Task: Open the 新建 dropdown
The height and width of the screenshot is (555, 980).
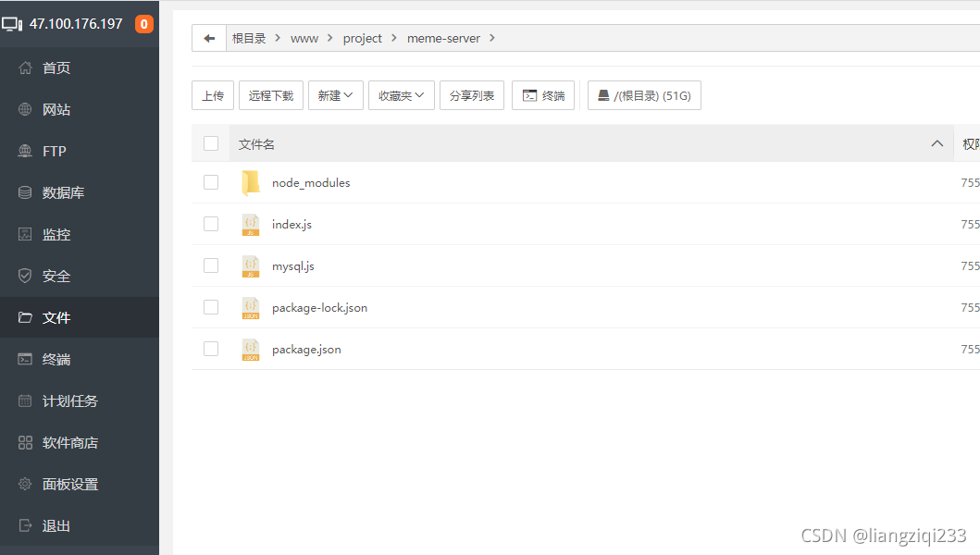Action: click(336, 95)
